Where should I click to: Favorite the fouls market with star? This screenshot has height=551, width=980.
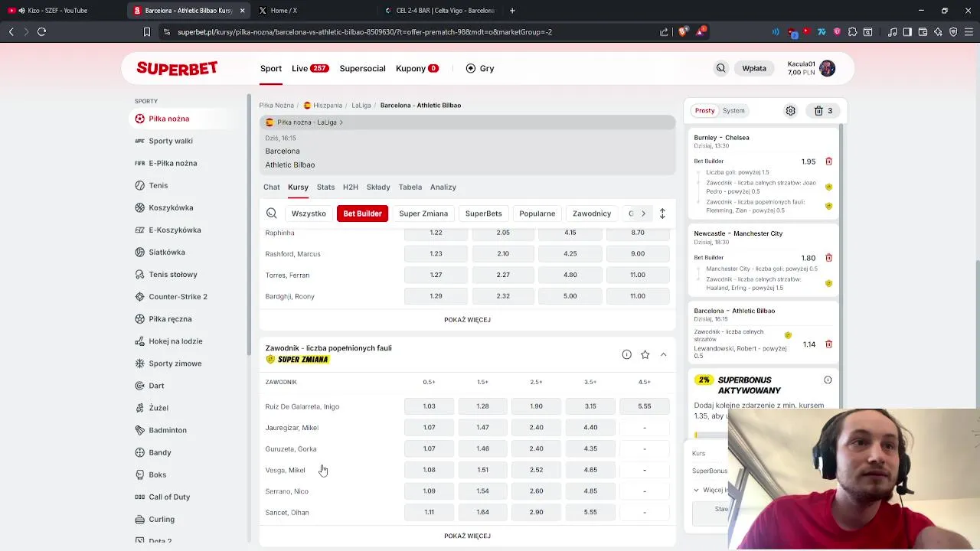tap(645, 354)
